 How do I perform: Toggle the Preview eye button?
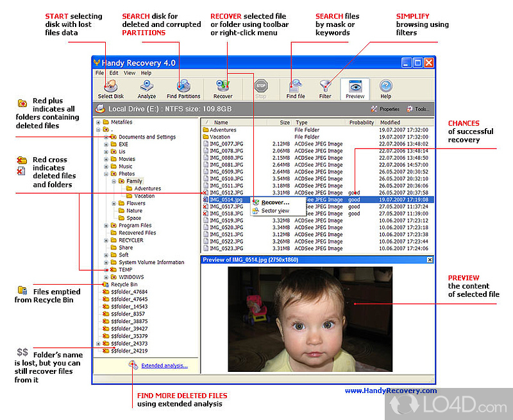pos(355,88)
